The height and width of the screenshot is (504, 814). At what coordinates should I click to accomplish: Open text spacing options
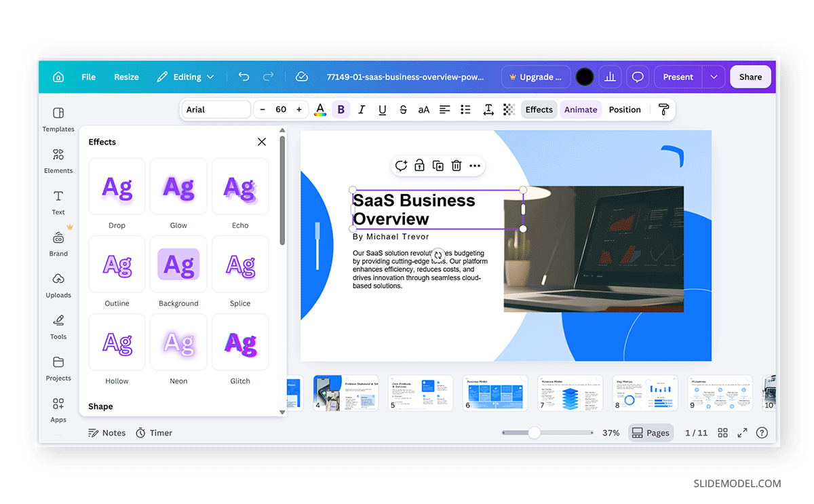488,110
